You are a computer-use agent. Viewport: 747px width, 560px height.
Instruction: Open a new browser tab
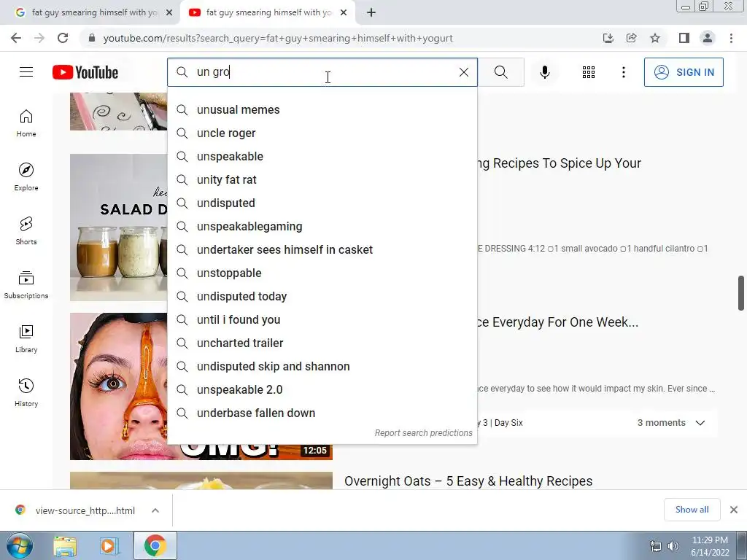pos(371,12)
